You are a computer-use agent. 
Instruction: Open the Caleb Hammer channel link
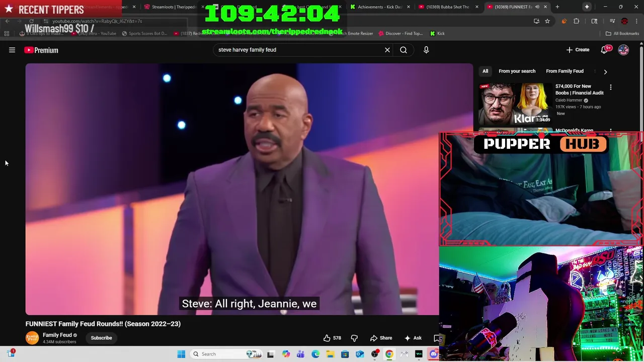[x=569, y=100]
